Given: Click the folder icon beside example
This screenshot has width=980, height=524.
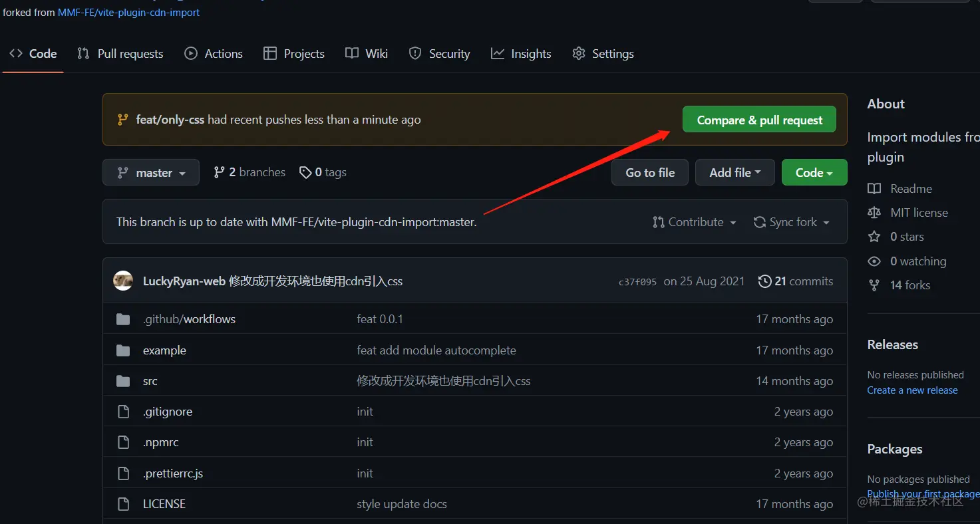Looking at the screenshot, I should pos(123,350).
